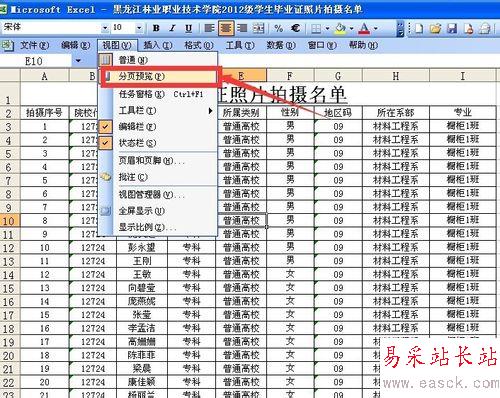Apply Euro currency style
Screen dimensions: 500x398
295,28
